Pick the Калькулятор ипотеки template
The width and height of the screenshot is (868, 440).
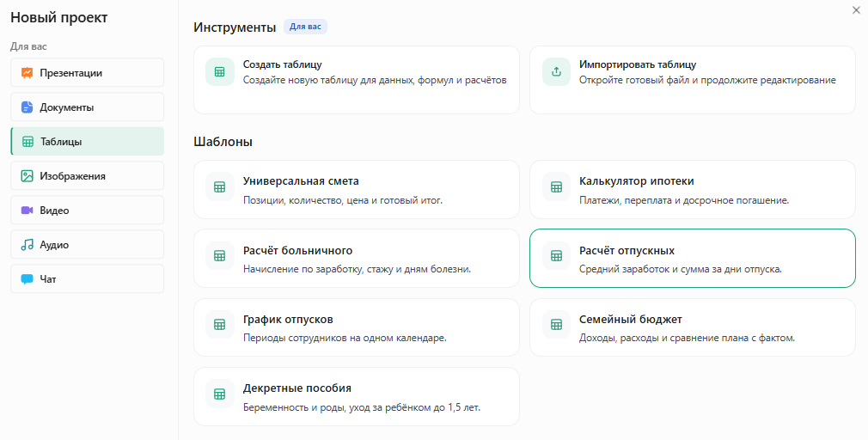tap(693, 189)
